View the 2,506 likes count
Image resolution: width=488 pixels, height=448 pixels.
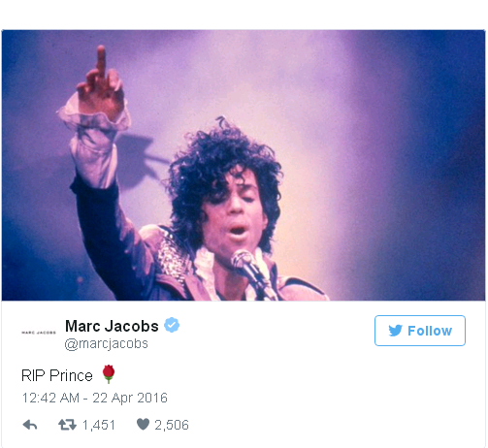click(x=172, y=425)
